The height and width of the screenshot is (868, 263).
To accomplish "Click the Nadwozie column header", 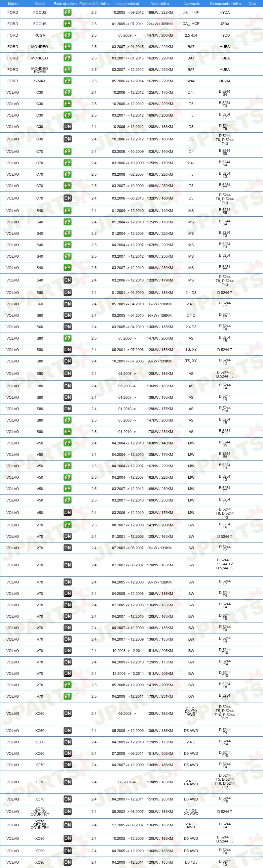I will click(x=191, y=4).
